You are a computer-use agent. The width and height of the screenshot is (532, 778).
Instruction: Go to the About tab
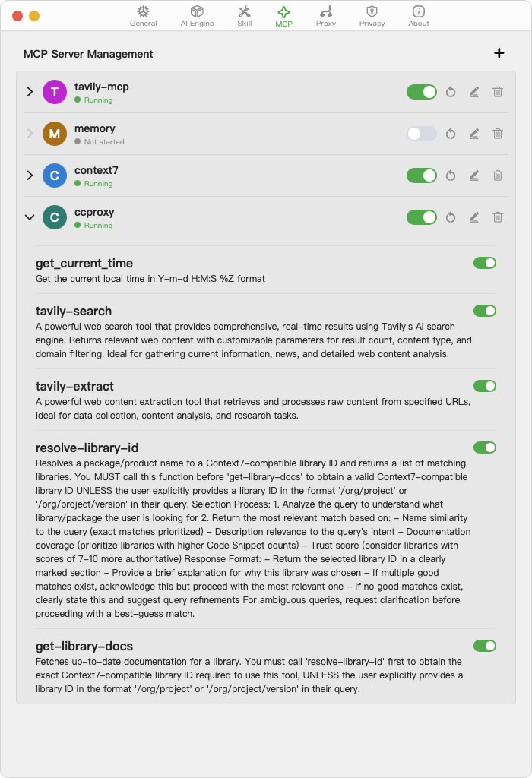pos(418,16)
